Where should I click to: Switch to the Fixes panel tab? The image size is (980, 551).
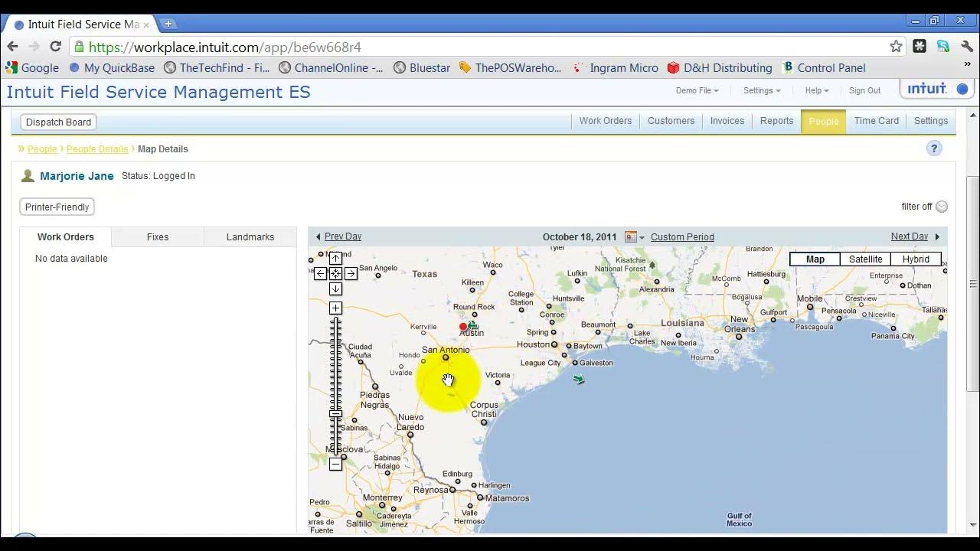pyautogui.click(x=158, y=237)
